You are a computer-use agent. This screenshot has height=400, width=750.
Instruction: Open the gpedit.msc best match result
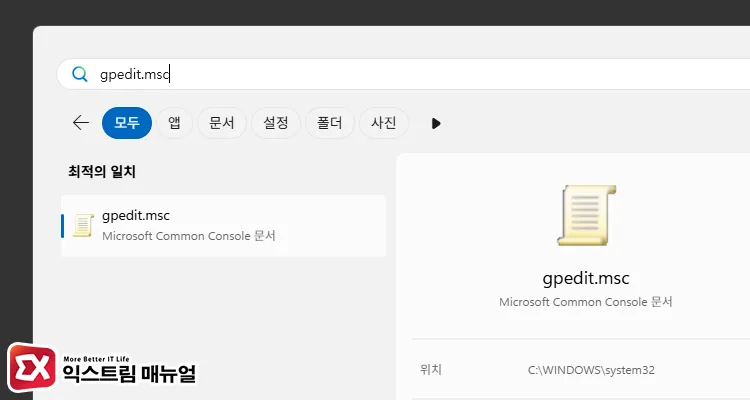pos(223,225)
